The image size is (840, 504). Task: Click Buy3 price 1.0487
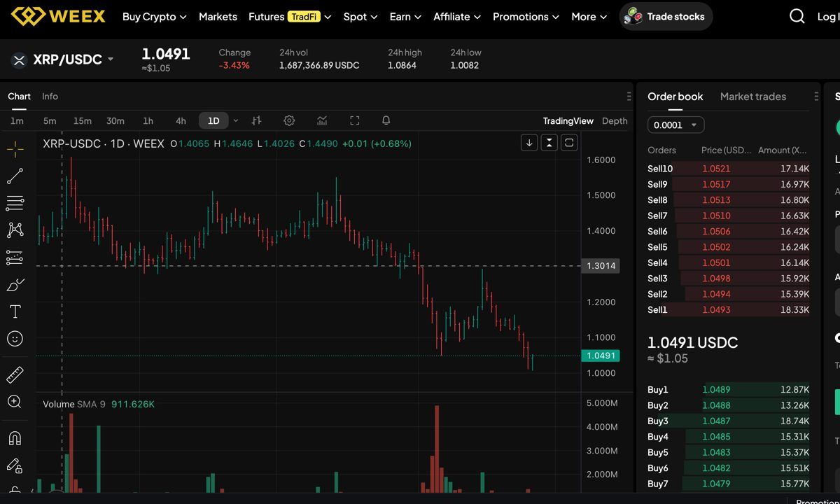(x=716, y=421)
